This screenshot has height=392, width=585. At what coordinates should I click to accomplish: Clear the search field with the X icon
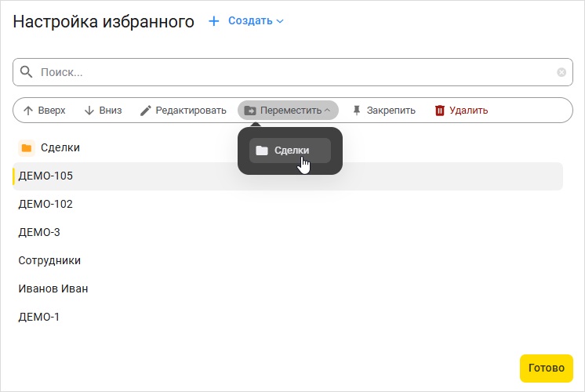click(x=561, y=72)
